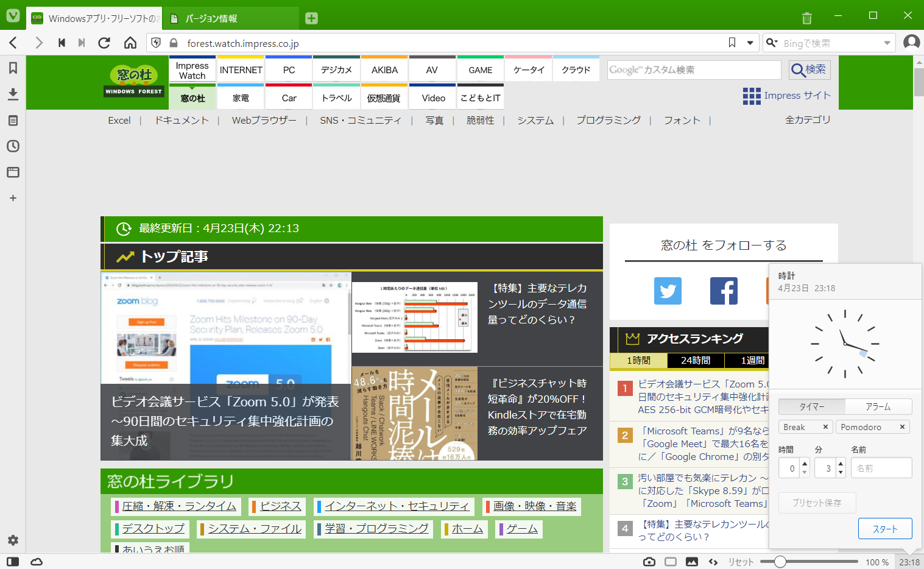This screenshot has height=569, width=924.
Task: Switch to the バージョン情報 tab
Action: coord(231,18)
